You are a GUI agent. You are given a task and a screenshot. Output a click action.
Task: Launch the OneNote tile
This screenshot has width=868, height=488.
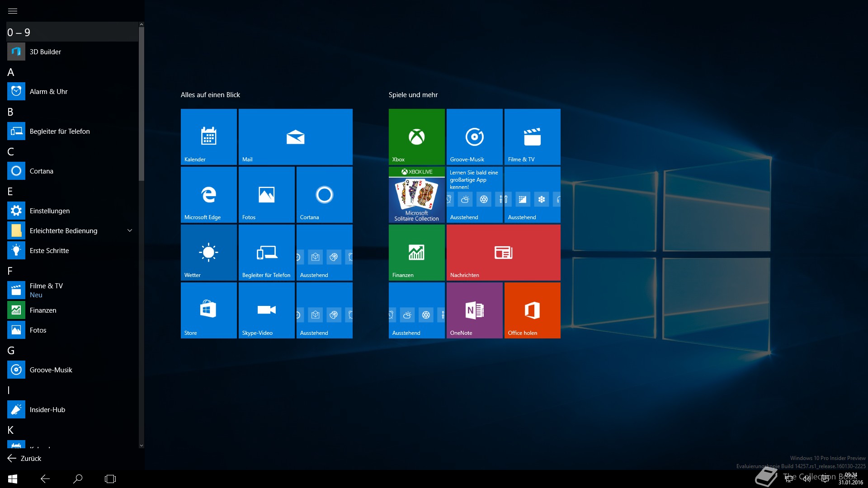coord(475,310)
